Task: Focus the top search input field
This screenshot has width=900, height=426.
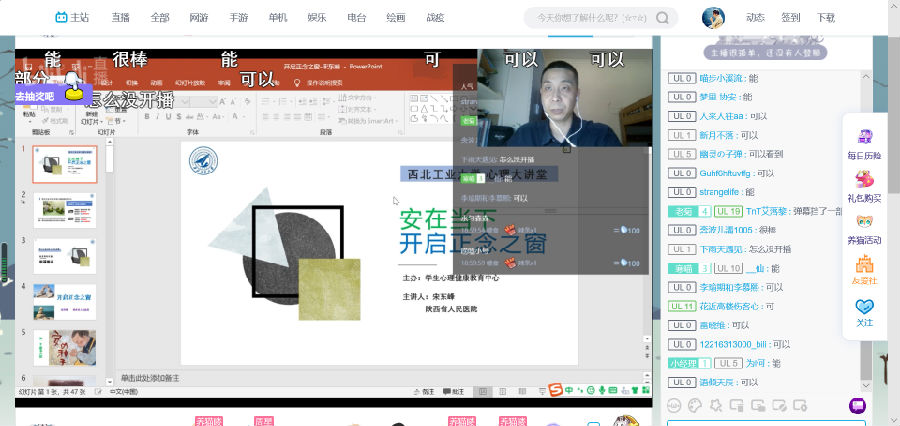Action: [x=590, y=18]
